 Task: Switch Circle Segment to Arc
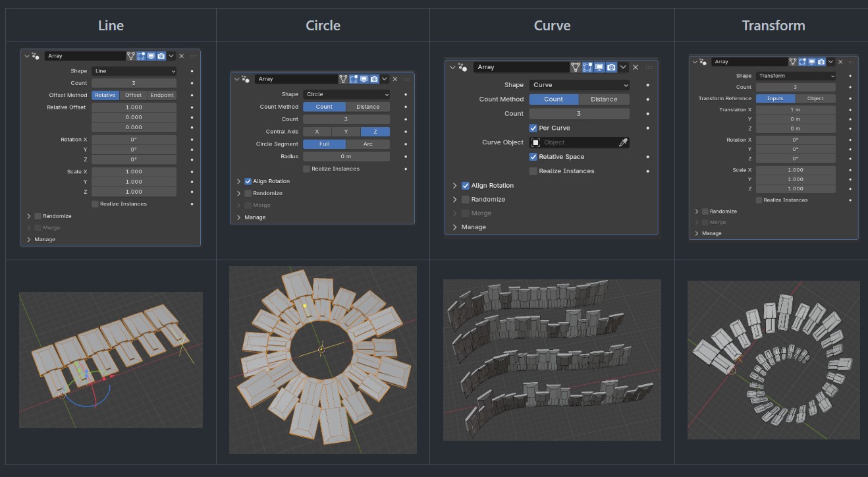click(x=367, y=144)
